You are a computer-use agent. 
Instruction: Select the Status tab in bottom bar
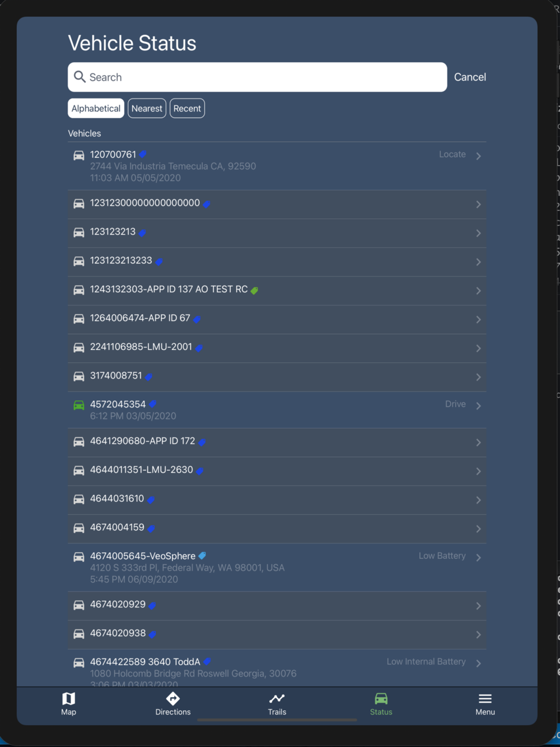click(381, 704)
